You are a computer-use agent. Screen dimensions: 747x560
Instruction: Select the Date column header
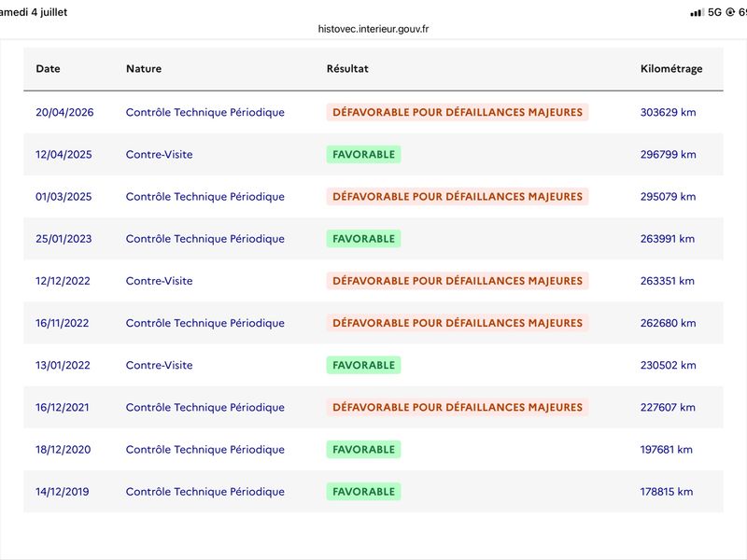tap(49, 68)
